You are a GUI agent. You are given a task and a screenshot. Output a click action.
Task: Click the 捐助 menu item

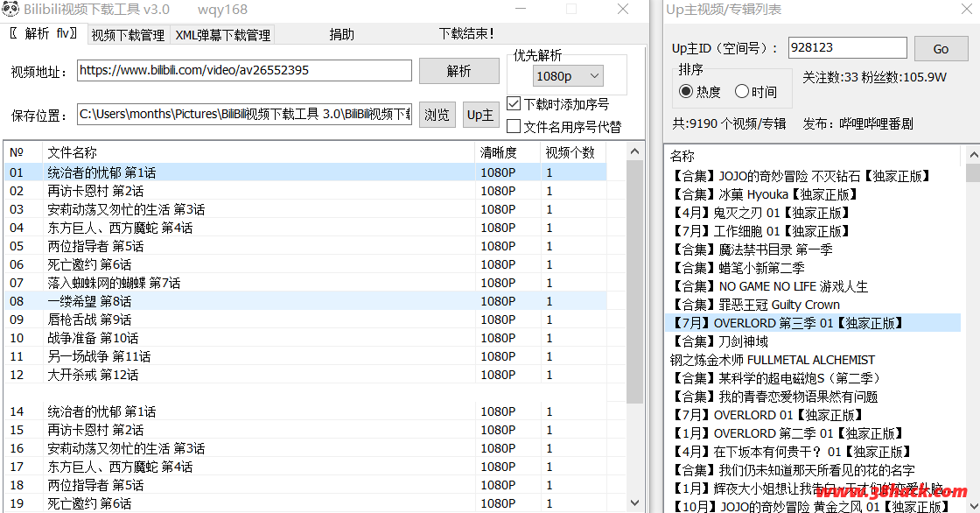(342, 34)
